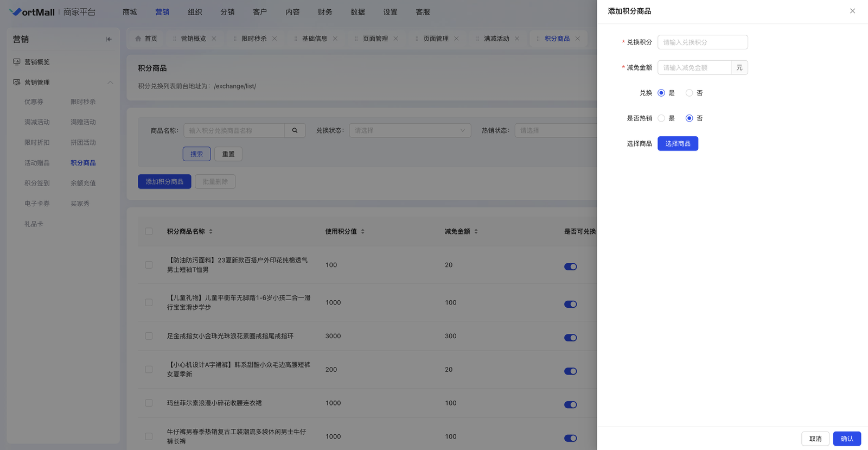868x450 pixels.
Task: Select 否 radio for 兑换 option
Action: [x=689, y=93]
